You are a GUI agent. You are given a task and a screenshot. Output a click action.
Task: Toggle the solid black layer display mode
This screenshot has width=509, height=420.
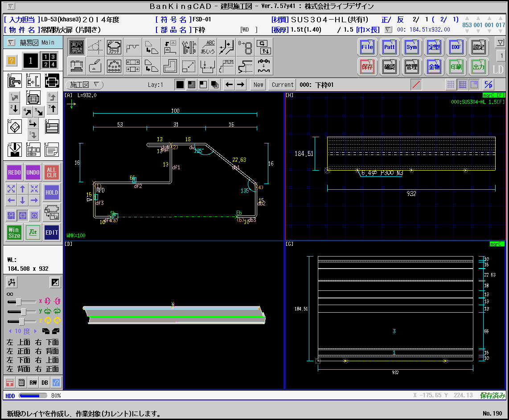point(180,85)
